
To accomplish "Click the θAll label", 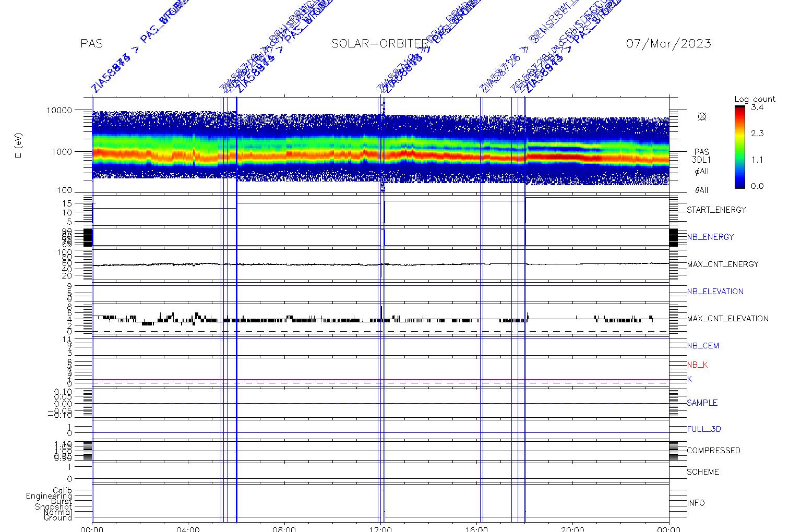I will (x=701, y=191).
